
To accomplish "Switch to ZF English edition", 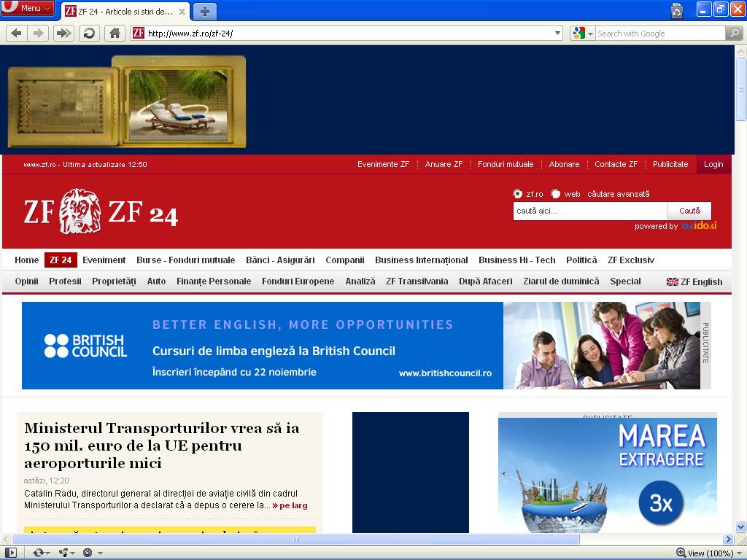I will (x=701, y=282).
